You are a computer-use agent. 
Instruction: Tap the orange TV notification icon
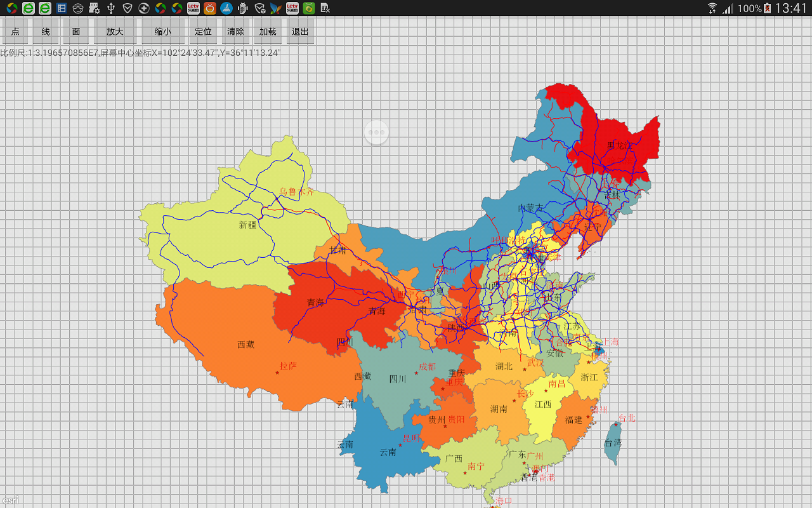(210, 8)
